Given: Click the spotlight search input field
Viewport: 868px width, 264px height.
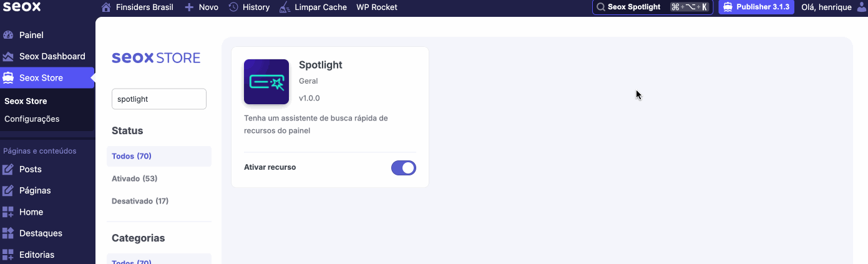Looking at the screenshot, I should [159, 99].
